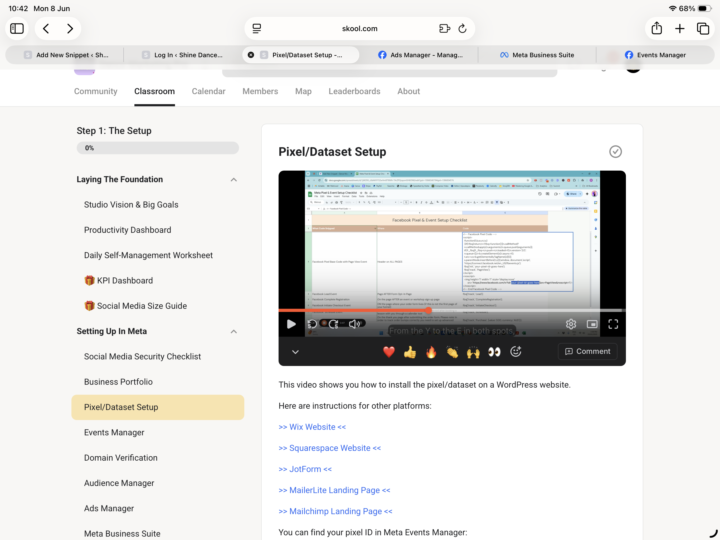Play the Pixel/Dataset Setup video
This screenshot has width=720, height=540.
[x=291, y=324]
